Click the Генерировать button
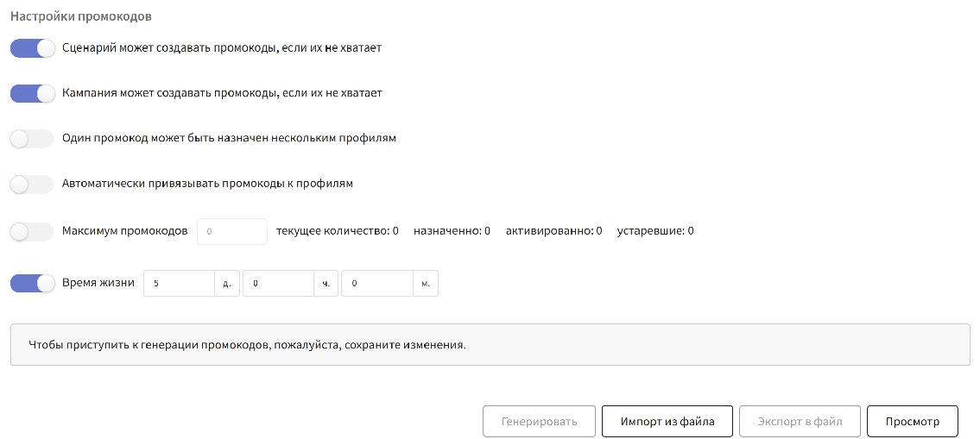 click(x=539, y=422)
